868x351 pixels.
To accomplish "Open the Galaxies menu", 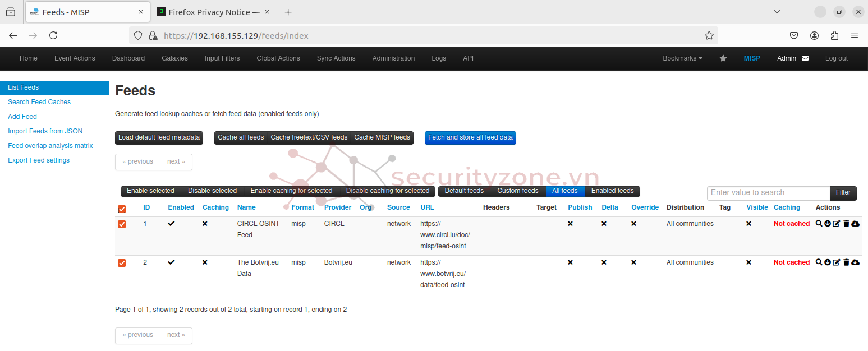I will tap(174, 58).
